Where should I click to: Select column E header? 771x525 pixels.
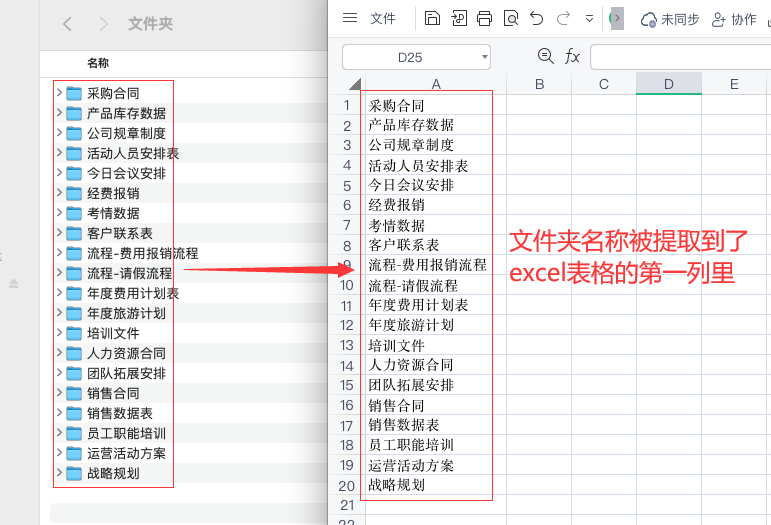click(x=734, y=84)
